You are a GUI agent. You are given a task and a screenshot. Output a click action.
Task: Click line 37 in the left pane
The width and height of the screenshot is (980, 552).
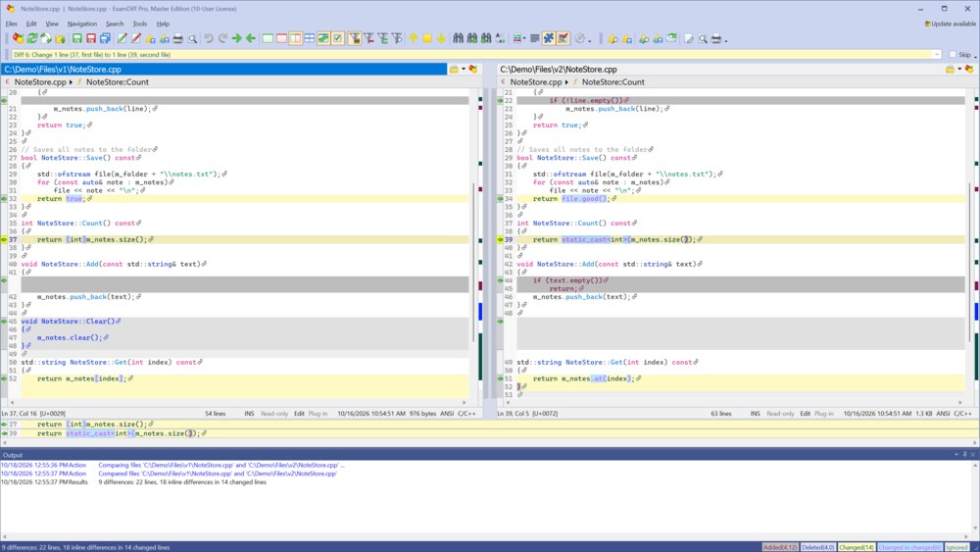coord(244,239)
